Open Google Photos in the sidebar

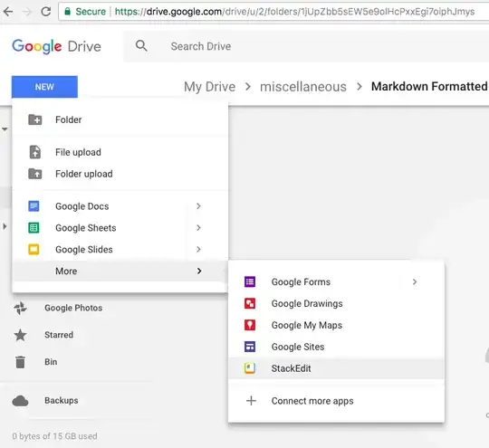coord(73,308)
